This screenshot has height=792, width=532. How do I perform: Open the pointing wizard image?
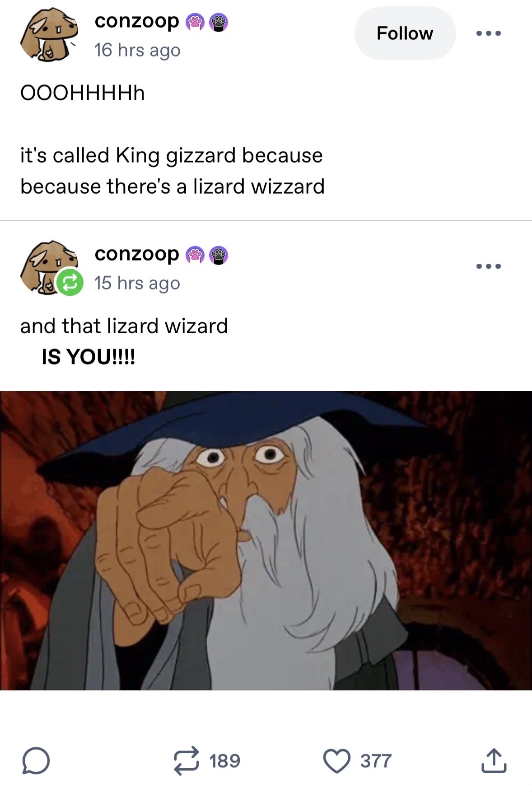[266, 540]
